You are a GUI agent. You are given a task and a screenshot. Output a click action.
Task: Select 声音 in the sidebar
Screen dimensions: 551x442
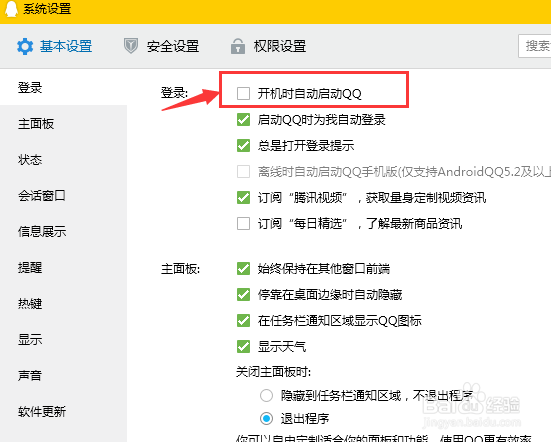click(30, 375)
